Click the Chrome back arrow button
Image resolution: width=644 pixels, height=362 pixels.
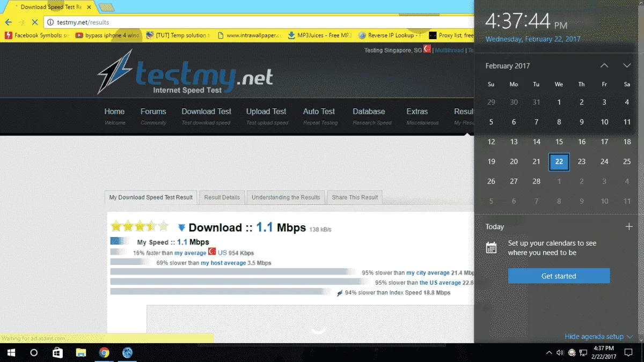[8, 23]
